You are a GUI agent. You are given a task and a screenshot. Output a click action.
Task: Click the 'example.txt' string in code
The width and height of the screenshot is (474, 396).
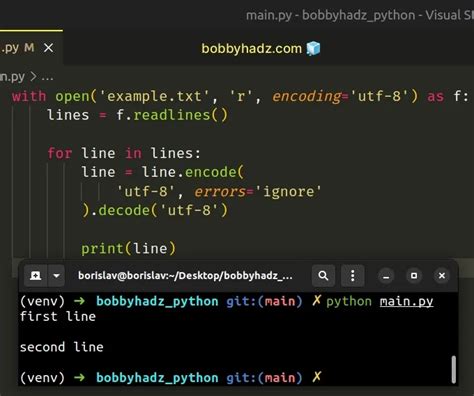coord(154,96)
